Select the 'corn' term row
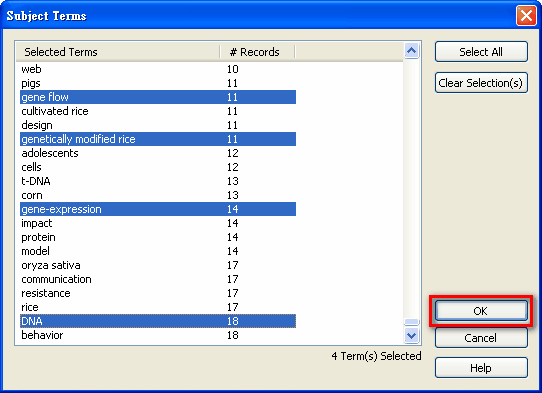The height and width of the screenshot is (393, 542). (158, 195)
